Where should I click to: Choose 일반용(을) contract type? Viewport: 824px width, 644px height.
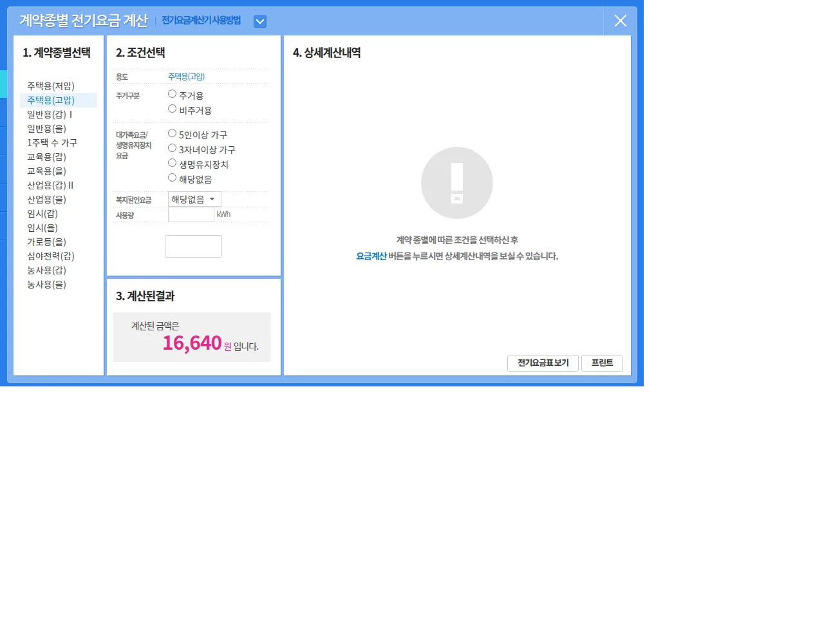(46, 129)
